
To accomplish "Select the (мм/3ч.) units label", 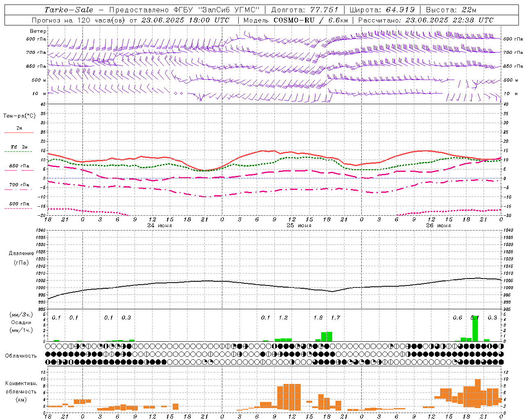I will point(21,315).
